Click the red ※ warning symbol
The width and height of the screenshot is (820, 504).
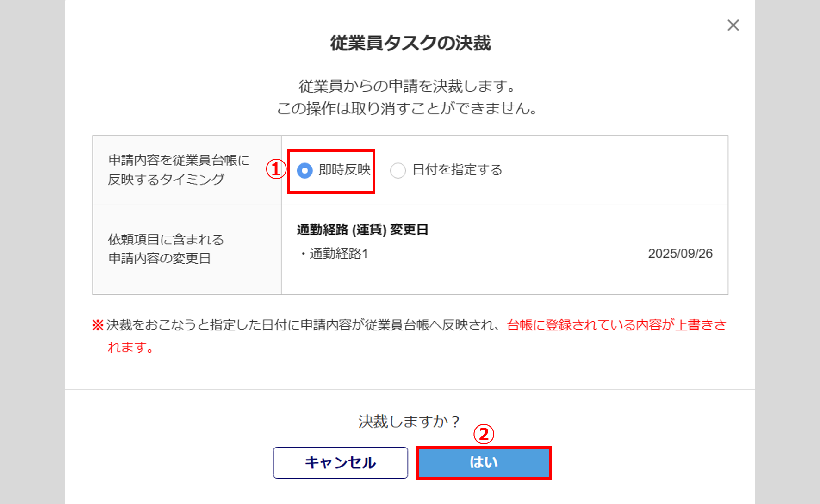click(98, 325)
